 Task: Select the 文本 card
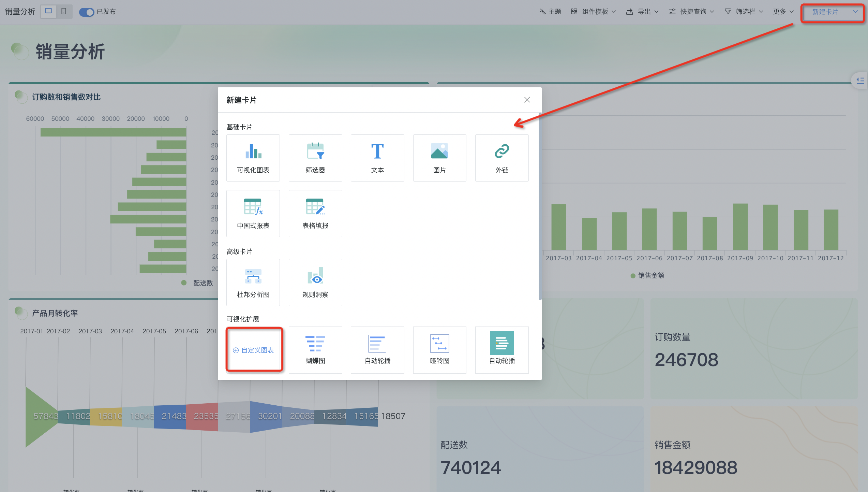tap(377, 158)
